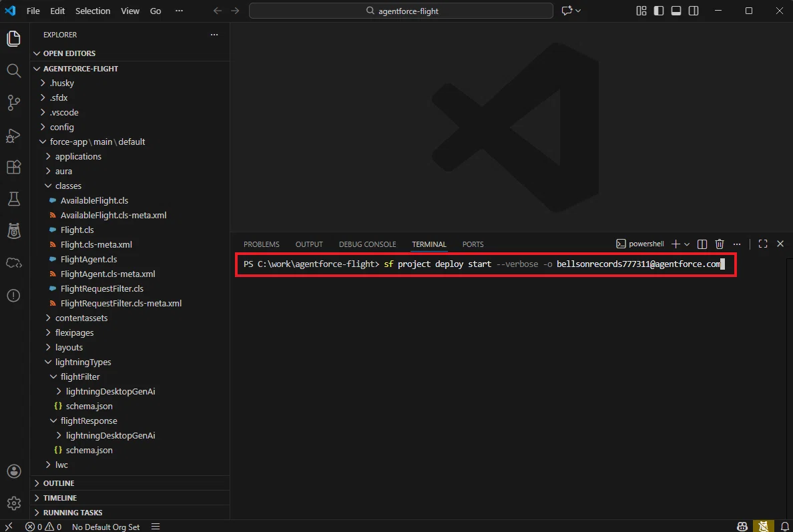Open schema.json under flightFilter
The height and width of the screenshot is (532, 793).
click(x=89, y=406)
